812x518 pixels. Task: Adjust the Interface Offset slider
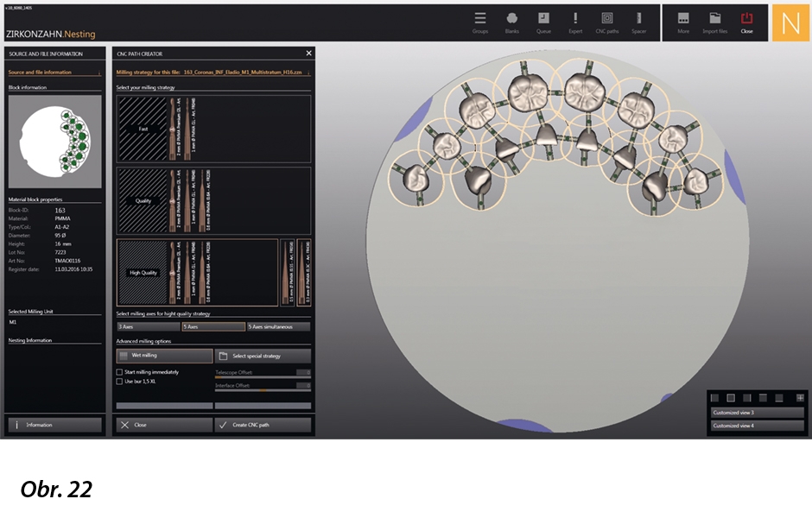[263, 390]
